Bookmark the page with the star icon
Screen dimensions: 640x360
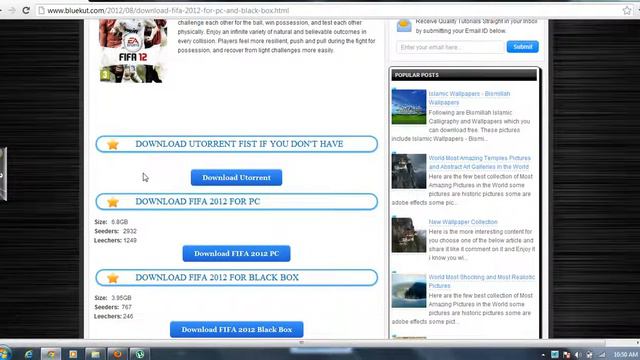627,11
